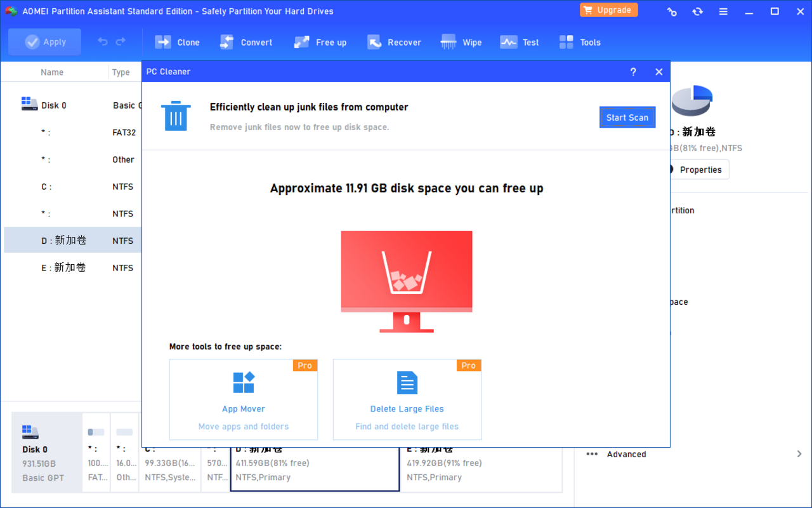Click the registration key icon in title bar

pyautogui.click(x=672, y=11)
